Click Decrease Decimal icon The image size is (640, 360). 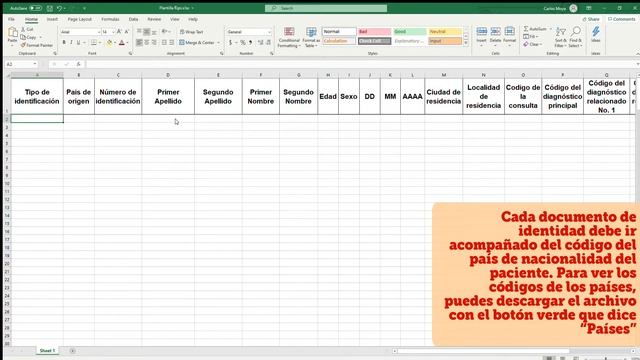[x=268, y=42]
